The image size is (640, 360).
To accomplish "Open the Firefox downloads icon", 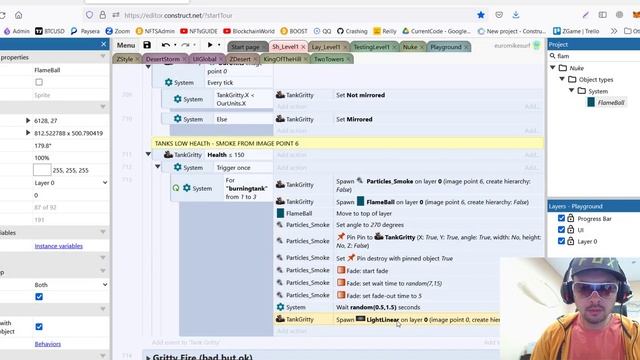I will click(x=516, y=15).
